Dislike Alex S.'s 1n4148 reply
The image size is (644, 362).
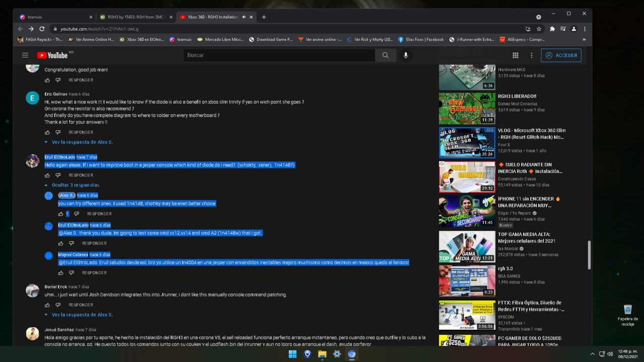76,214
